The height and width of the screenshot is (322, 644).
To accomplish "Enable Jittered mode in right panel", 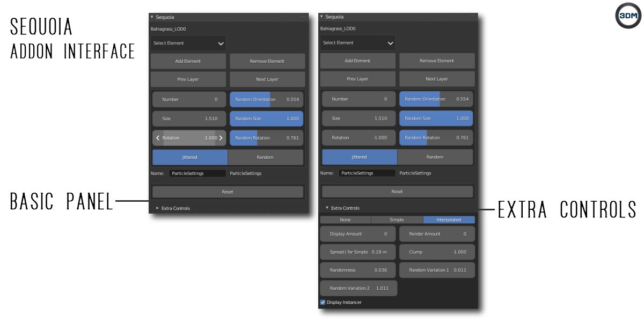I will coord(360,157).
